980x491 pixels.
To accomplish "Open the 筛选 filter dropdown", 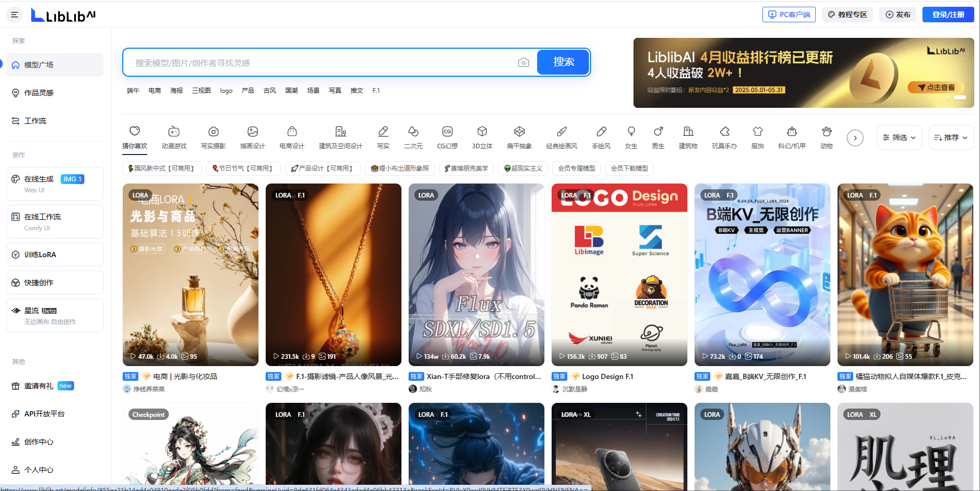I will [x=899, y=137].
